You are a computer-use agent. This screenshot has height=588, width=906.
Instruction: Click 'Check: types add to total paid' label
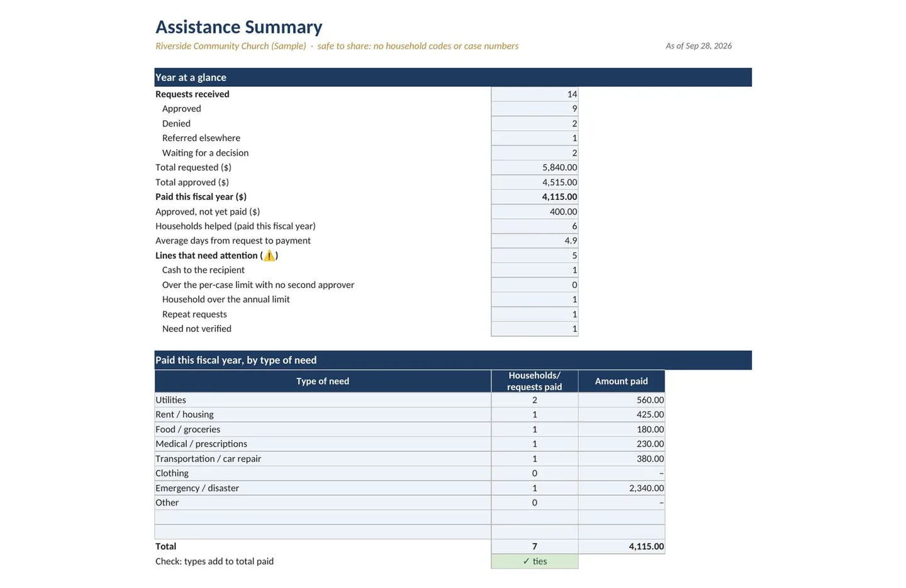(215, 562)
